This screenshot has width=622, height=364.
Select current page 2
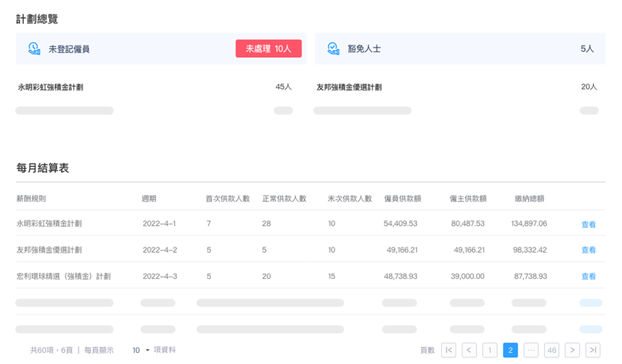pyautogui.click(x=511, y=350)
